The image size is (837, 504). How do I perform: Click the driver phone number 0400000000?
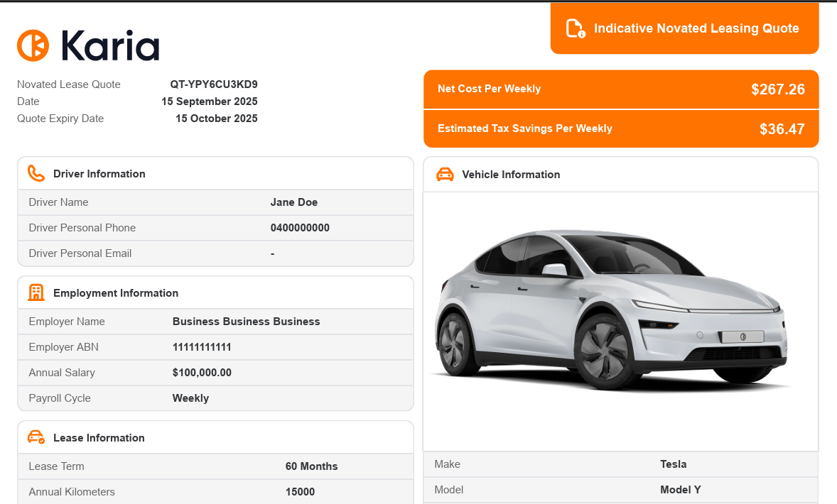tap(299, 228)
